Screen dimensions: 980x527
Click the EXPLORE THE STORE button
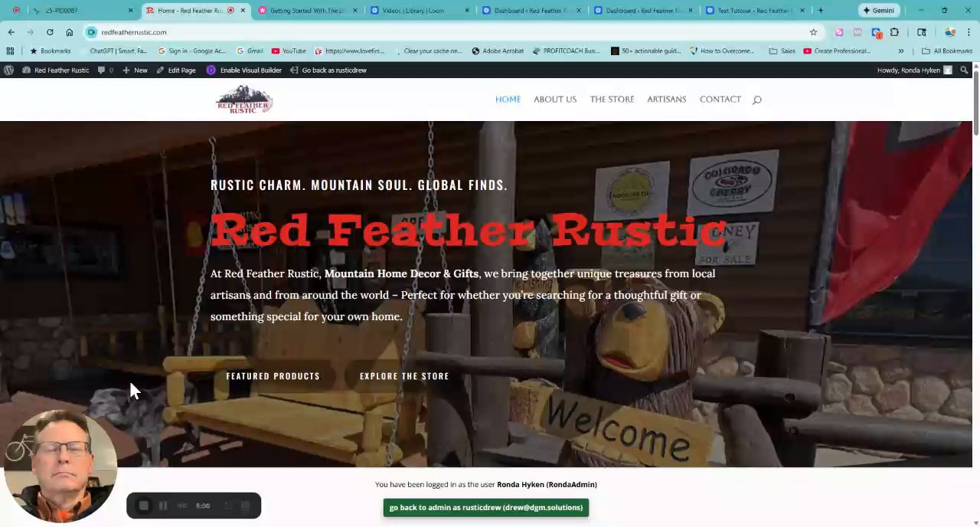coord(404,376)
